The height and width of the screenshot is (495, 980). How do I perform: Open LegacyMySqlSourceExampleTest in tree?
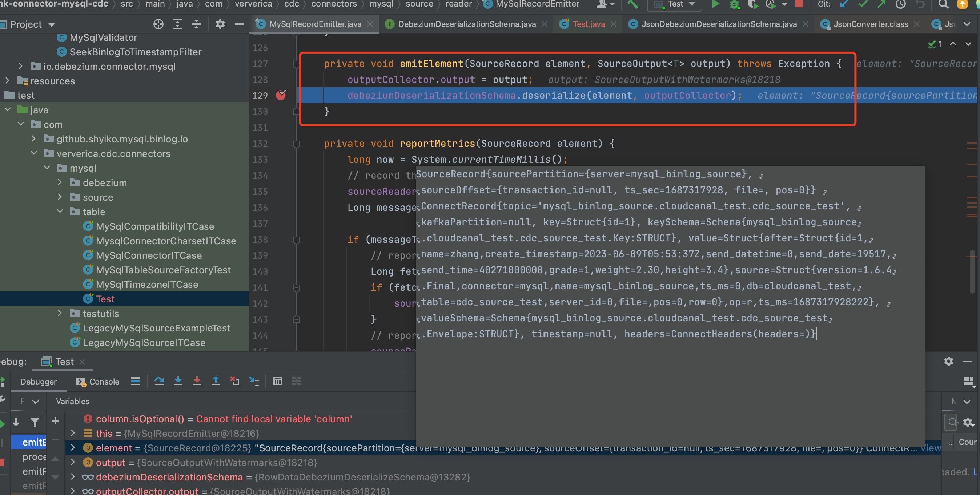[156, 328]
